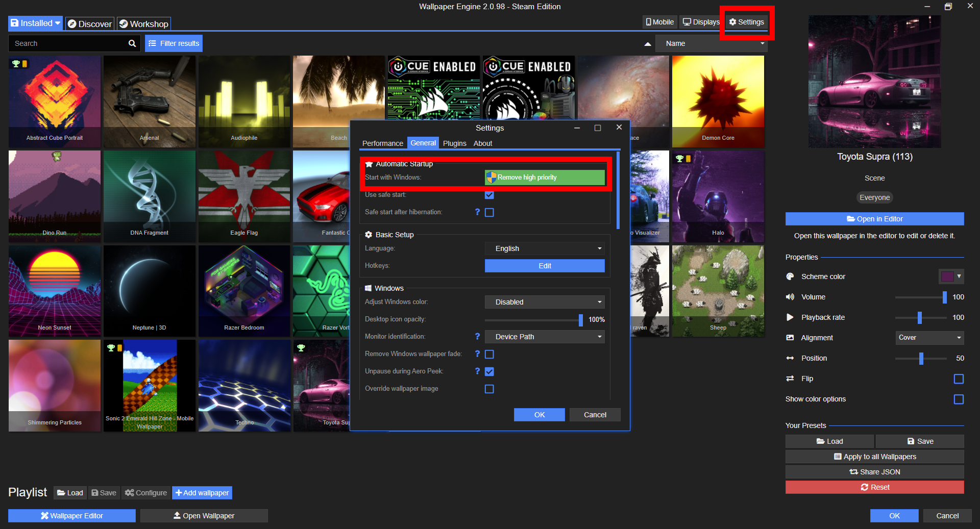The width and height of the screenshot is (980, 529).
Task: Select the Neon Sunset wallpaper thumbnail
Action: click(x=55, y=291)
